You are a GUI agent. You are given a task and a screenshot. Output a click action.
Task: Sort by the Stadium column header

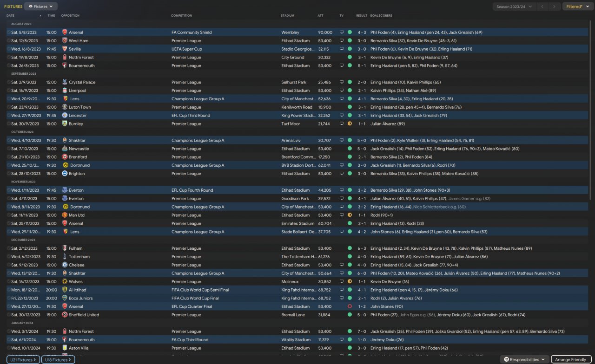(288, 16)
